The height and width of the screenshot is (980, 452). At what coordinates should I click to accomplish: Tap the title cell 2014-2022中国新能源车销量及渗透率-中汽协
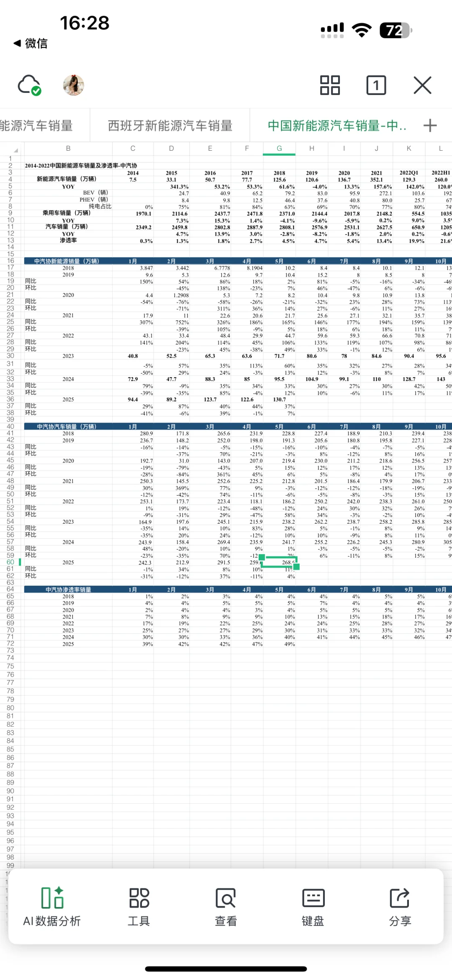81,166
